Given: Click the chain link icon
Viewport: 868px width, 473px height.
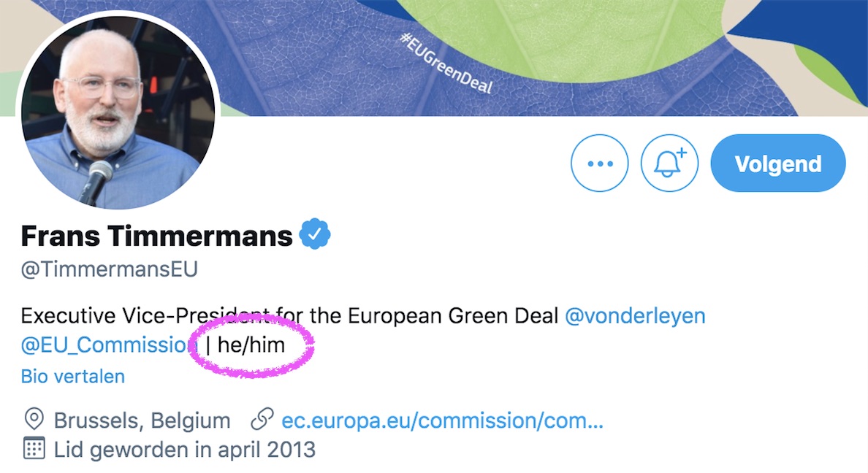Looking at the screenshot, I should tap(262, 420).
